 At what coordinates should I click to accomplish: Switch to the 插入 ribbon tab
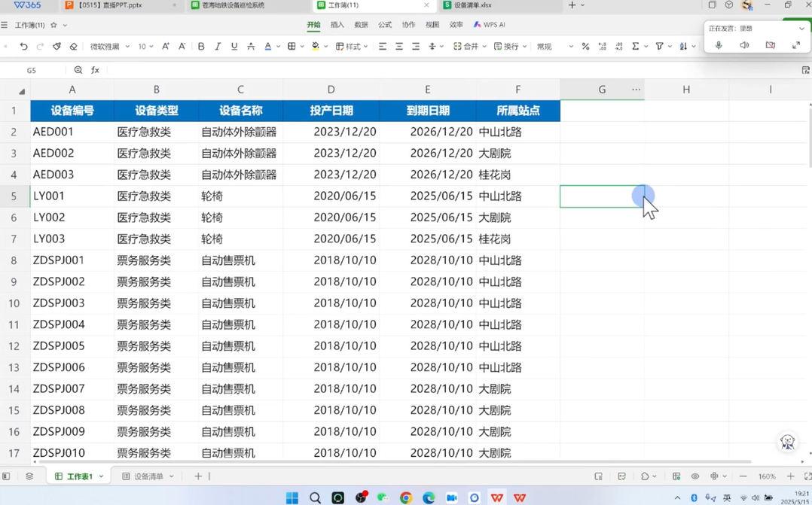coord(337,25)
